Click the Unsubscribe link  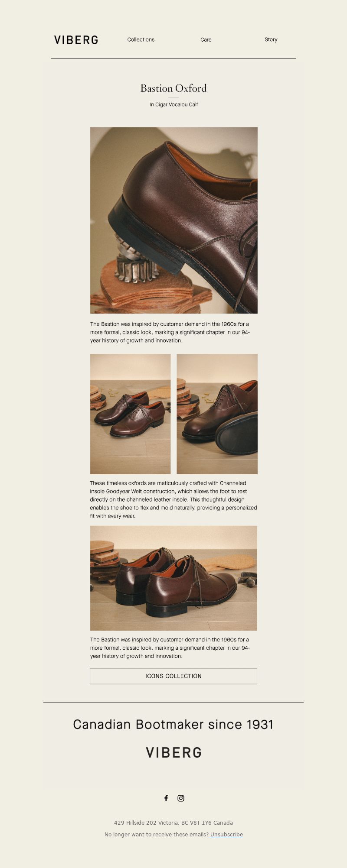coord(226,835)
